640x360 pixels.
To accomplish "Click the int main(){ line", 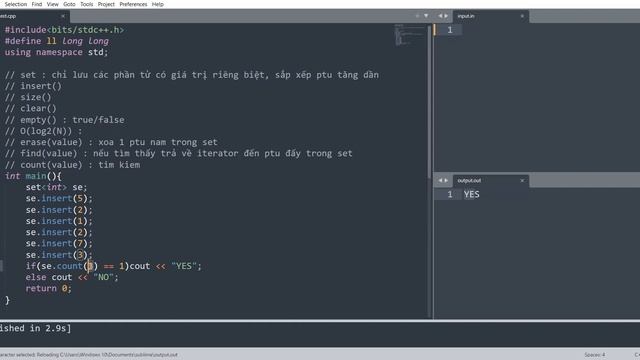I will pyautogui.click(x=33, y=176).
